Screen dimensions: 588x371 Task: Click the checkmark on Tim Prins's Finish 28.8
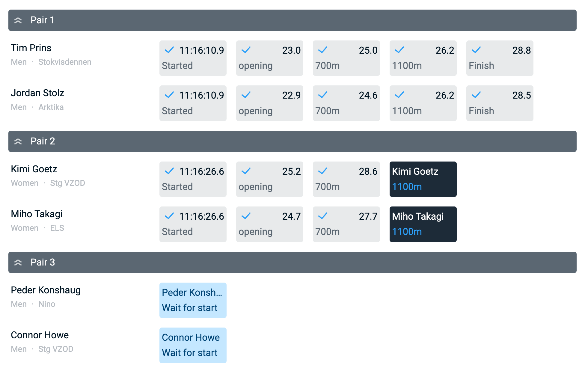tap(476, 50)
